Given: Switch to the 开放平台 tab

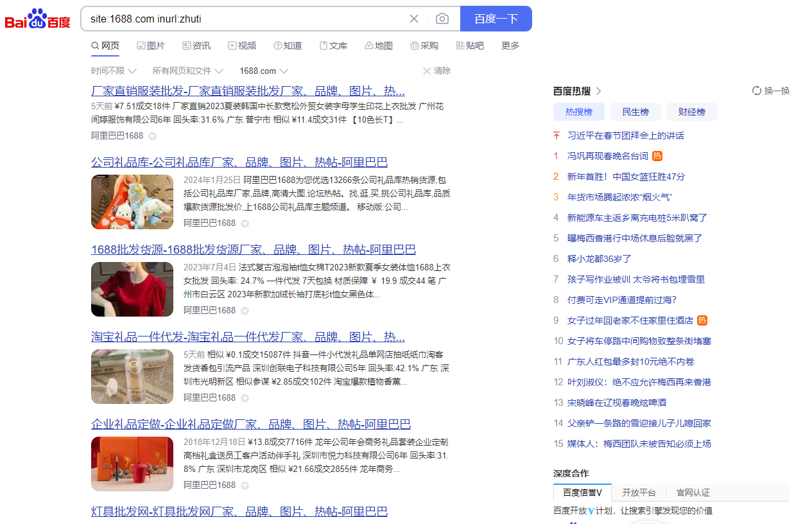Looking at the screenshot, I should [639, 493].
